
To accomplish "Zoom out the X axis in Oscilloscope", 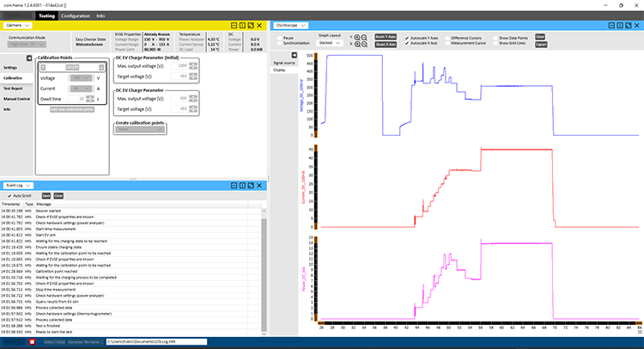I will (364, 45).
